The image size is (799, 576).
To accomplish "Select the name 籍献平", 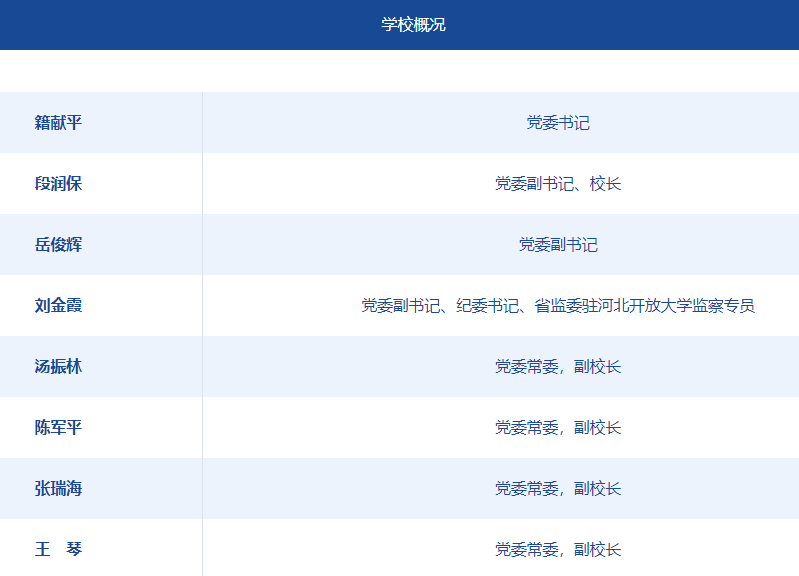I will click(58, 123).
